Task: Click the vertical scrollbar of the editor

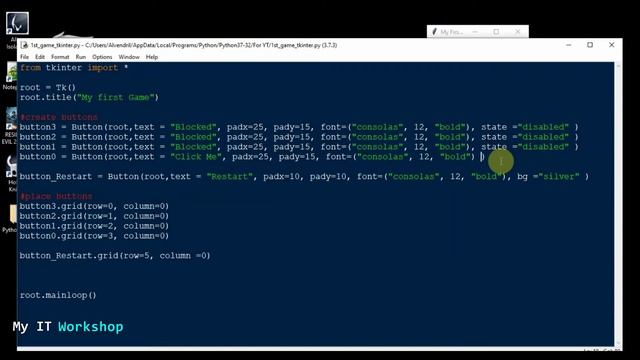Action: click(618, 204)
